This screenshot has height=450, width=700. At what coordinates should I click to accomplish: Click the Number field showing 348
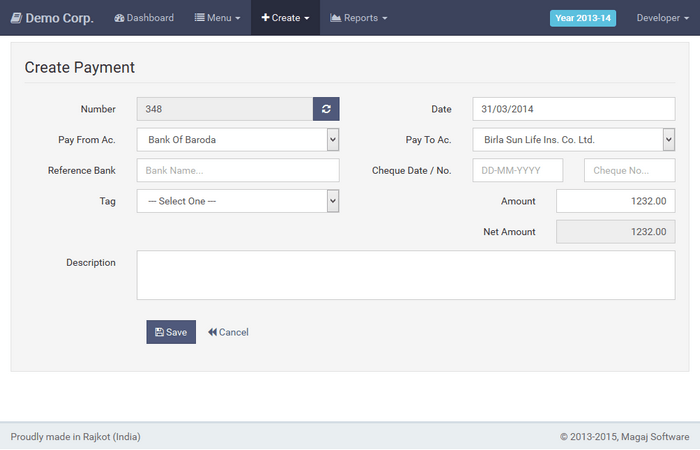point(225,109)
